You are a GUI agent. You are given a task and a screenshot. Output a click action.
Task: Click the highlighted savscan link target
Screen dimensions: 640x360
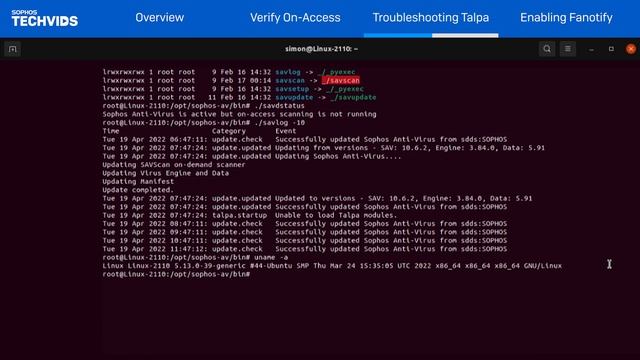click(x=341, y=80)
